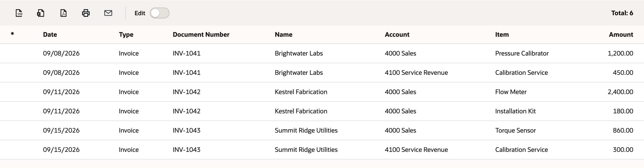Select the Flow Meter item cell
Image resolution: width=644 pixels, height=168 pixels.
[x=511, y=92]
